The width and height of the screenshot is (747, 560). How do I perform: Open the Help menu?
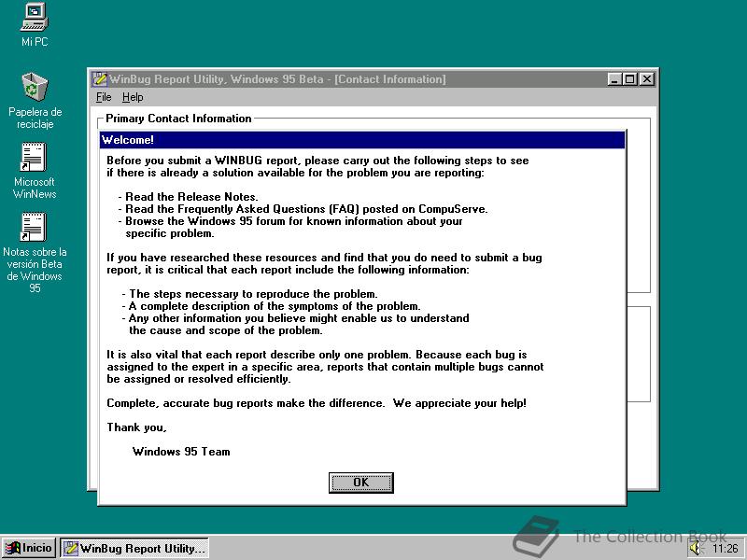133,97
